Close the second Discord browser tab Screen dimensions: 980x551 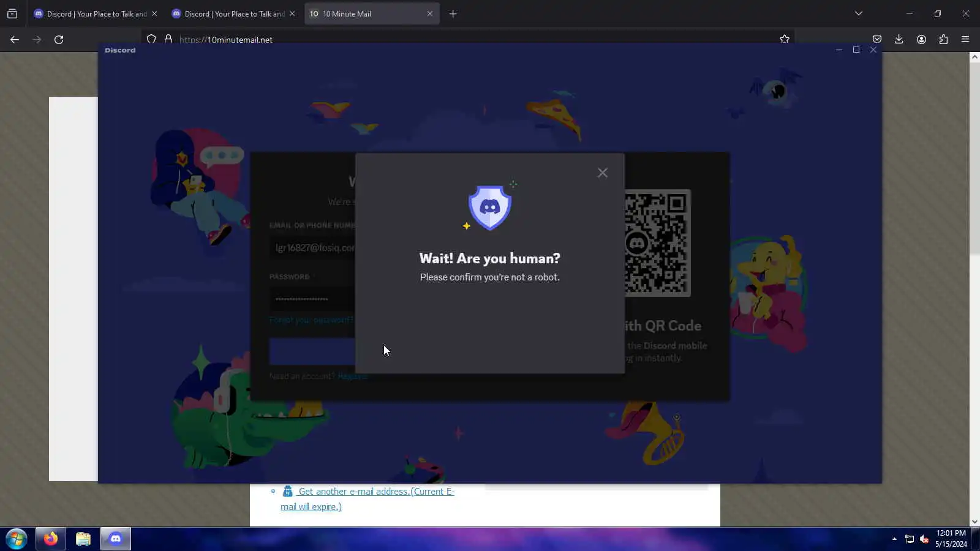[292, 13]
